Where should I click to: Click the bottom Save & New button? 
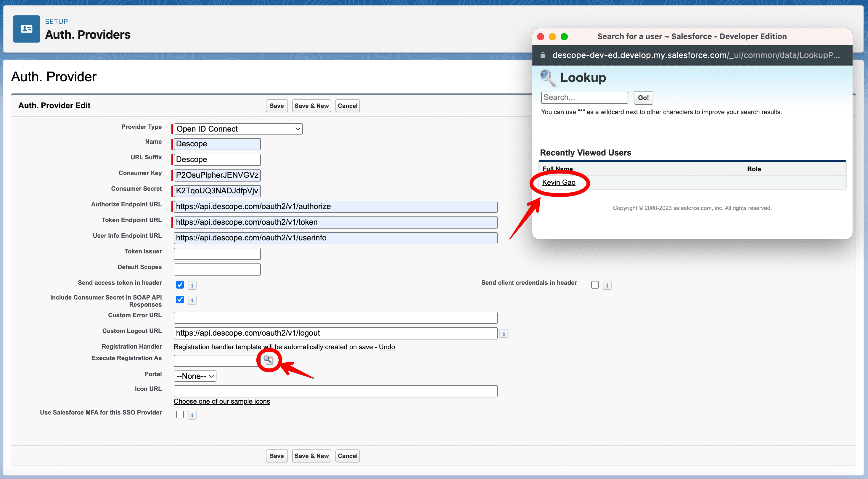(311, 456)
